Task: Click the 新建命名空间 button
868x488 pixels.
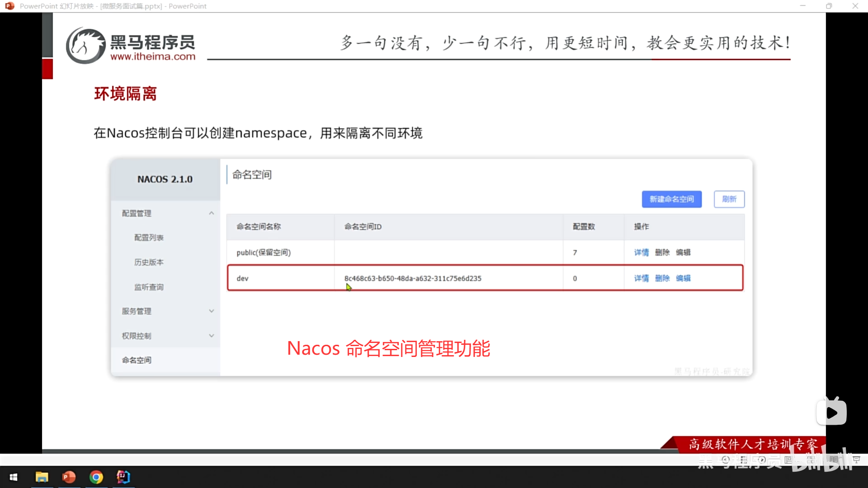Action: click(671, 199)
